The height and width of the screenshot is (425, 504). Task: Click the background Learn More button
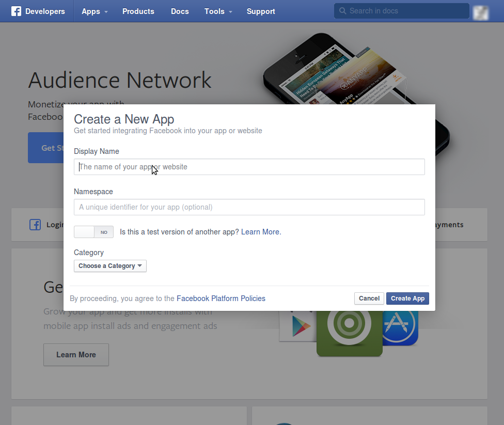pos(76,355)
